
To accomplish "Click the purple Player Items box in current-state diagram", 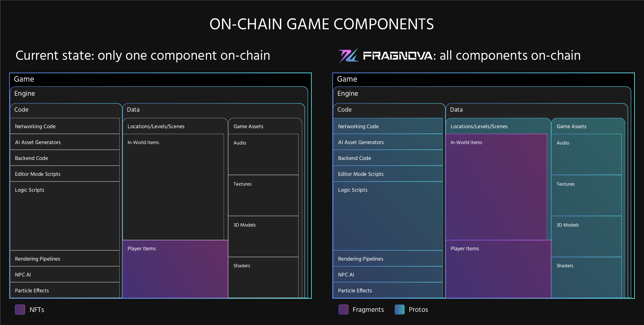I will coord(175,269).
